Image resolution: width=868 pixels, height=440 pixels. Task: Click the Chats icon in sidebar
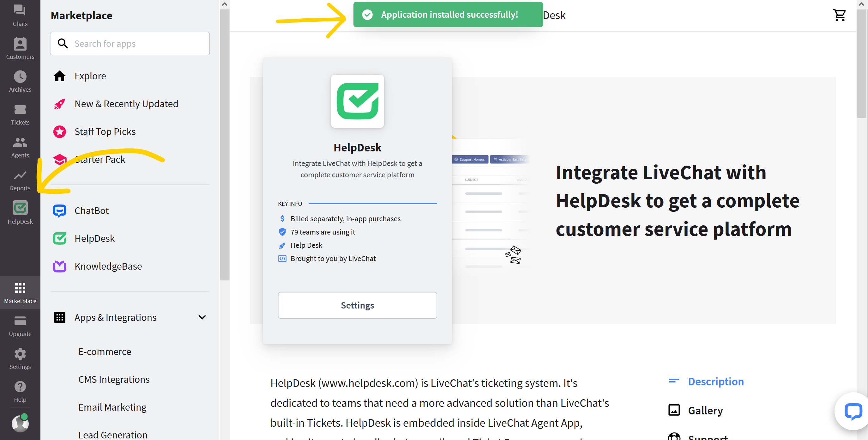(20, 9)
